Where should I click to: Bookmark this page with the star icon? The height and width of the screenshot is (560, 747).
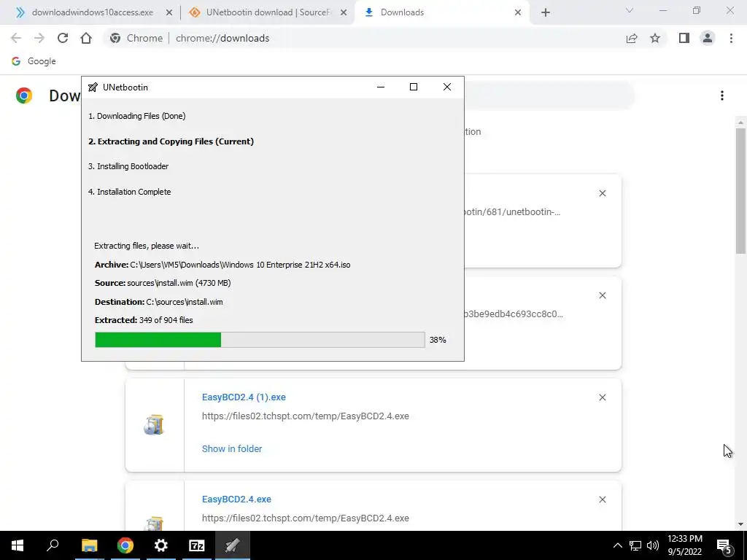pyautogui.click(x=655, y=38)
